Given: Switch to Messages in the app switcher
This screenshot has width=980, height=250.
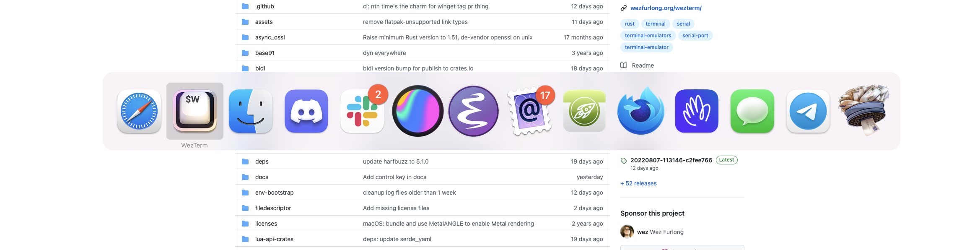Looking at the screenshot, I should (752, 111).
